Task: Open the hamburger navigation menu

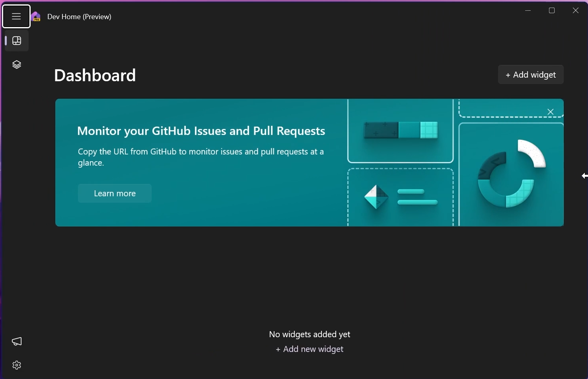Action: coord(16,16)
